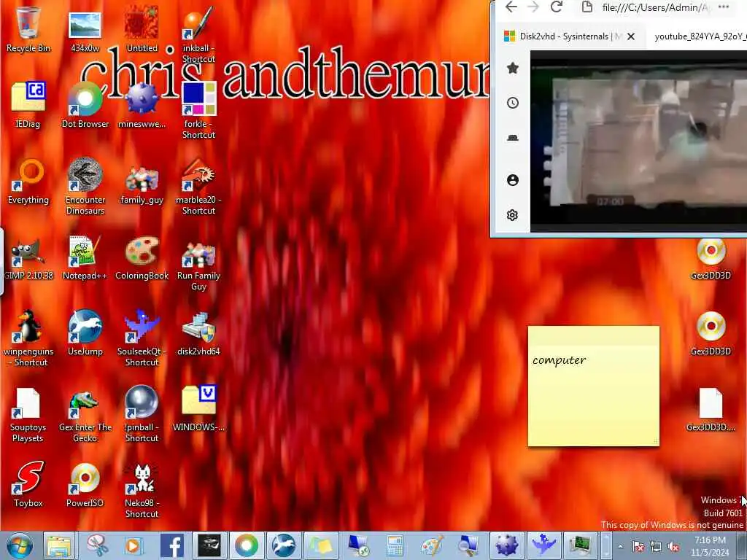
Task: Open the 434x0w image file
Action: coord(85,29)
